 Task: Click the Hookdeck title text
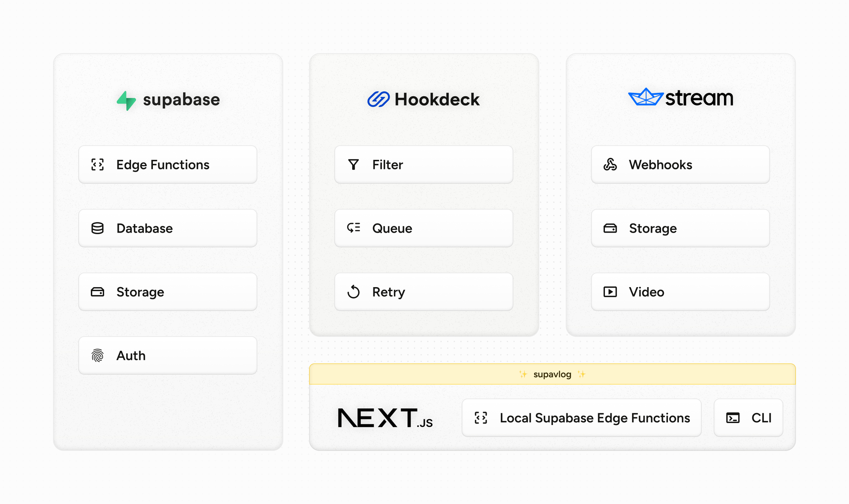click(437, 99)
